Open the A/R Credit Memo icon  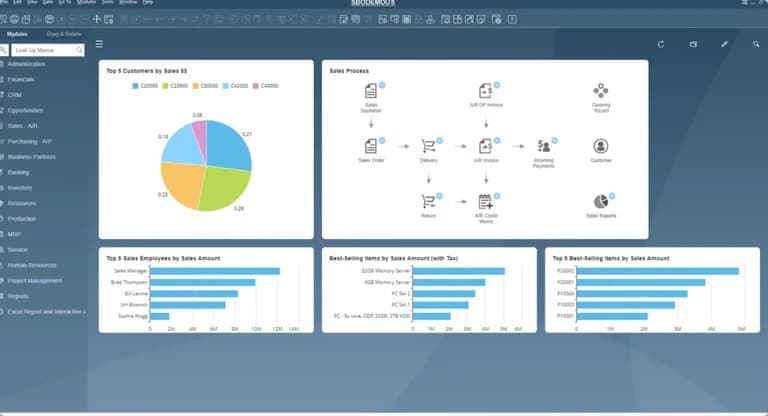pyautogui.click(x=485, y=201)
